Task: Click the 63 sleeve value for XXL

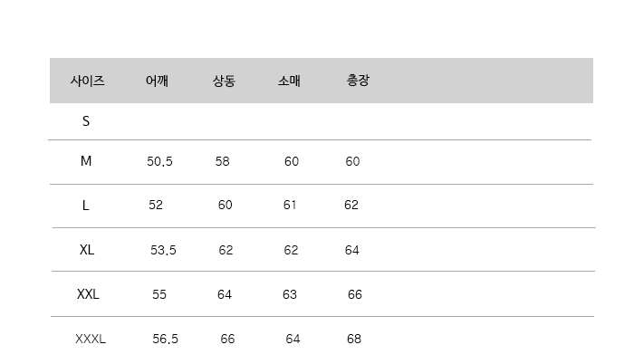Action: pos(290,294)
